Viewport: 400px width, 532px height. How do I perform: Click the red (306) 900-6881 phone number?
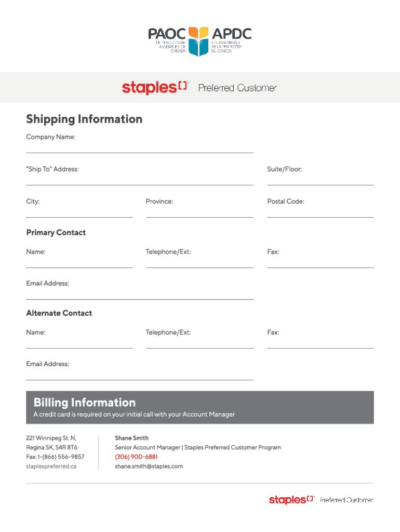click(x=136, y=457)
